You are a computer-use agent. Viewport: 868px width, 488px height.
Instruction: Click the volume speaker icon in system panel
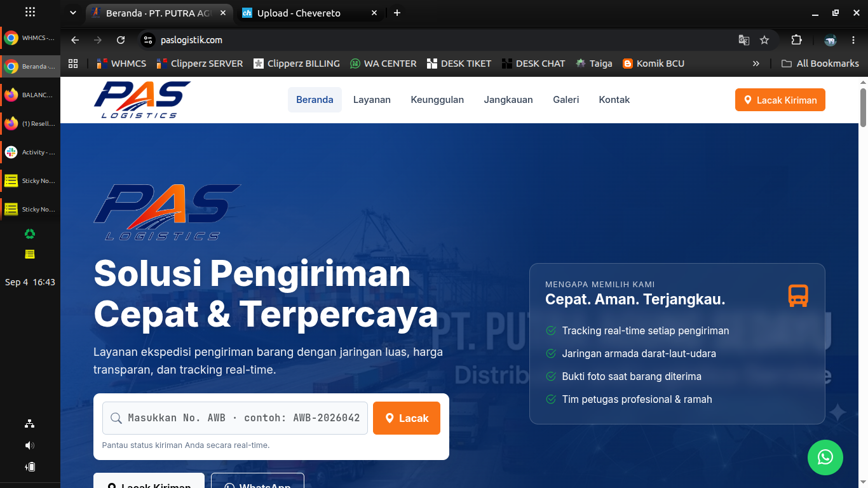30,445
